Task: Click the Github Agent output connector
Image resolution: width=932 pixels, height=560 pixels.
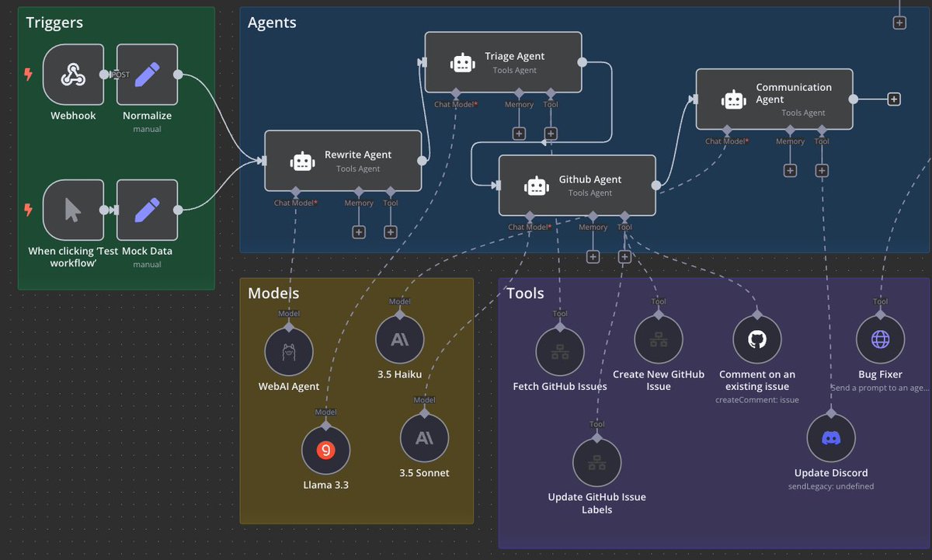Action: (656, 186)
